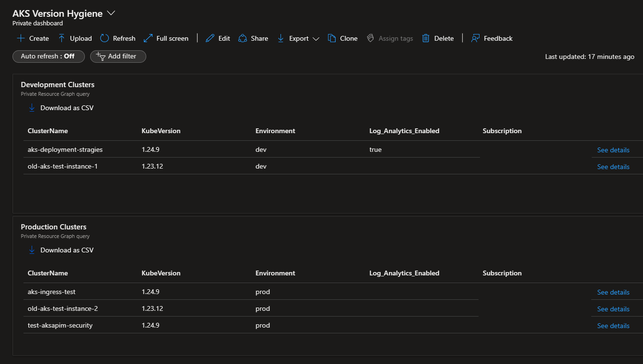The width and height of the screenshot is (643, 364).
Task: Click the Add filter button text
Action: (x=122, y=57)
